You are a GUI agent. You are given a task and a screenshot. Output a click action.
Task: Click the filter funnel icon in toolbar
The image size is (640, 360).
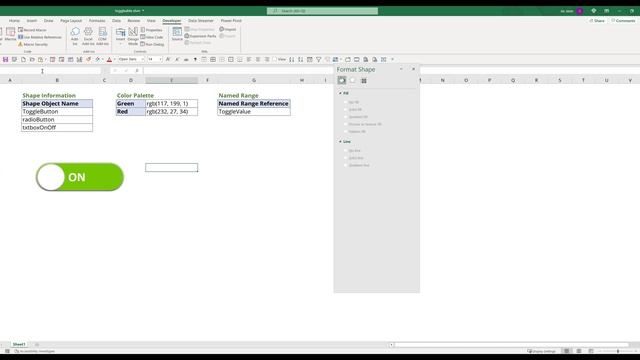click(x=319, y=60)
